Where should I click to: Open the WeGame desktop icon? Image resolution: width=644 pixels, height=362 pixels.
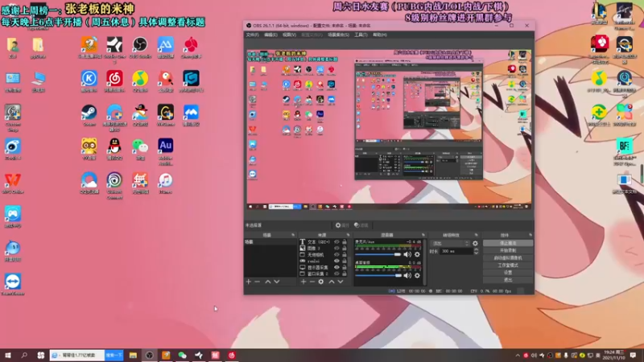coord(166,115)
